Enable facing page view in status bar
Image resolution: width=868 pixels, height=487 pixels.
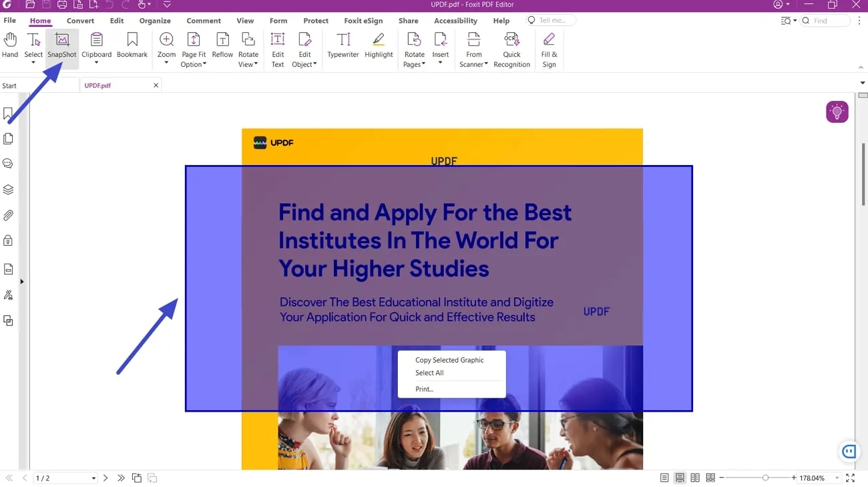coord(695,477)
